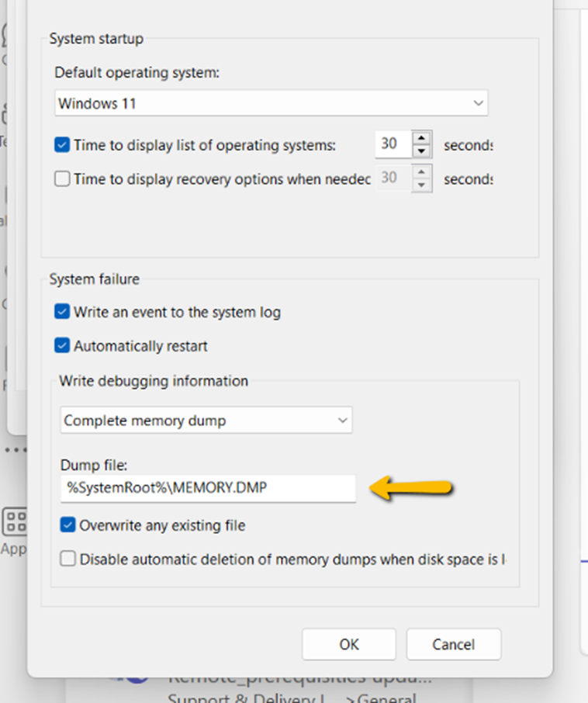Click OK to save startup settings
The width and height of the screenshot is (588, 703).
348,644
